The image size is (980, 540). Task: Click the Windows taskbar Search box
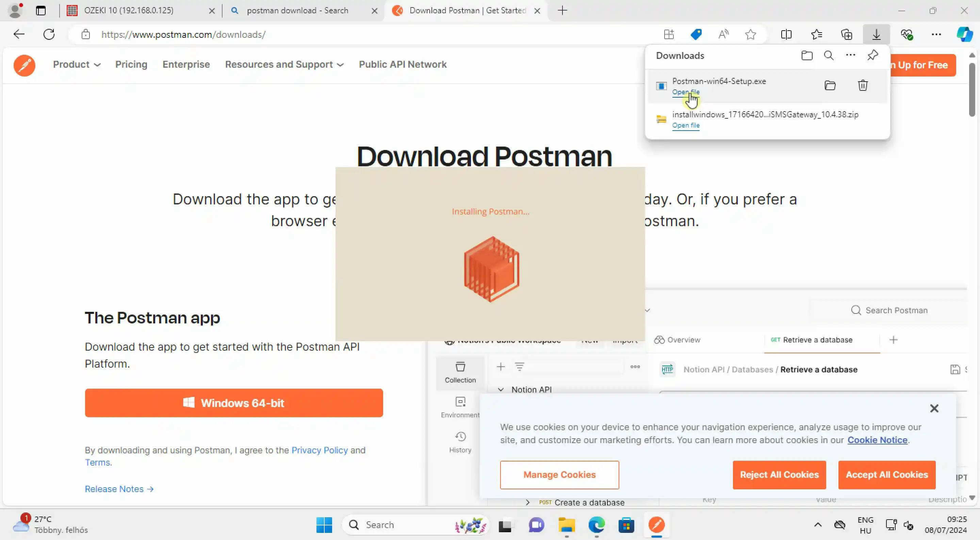pos(415,525)
